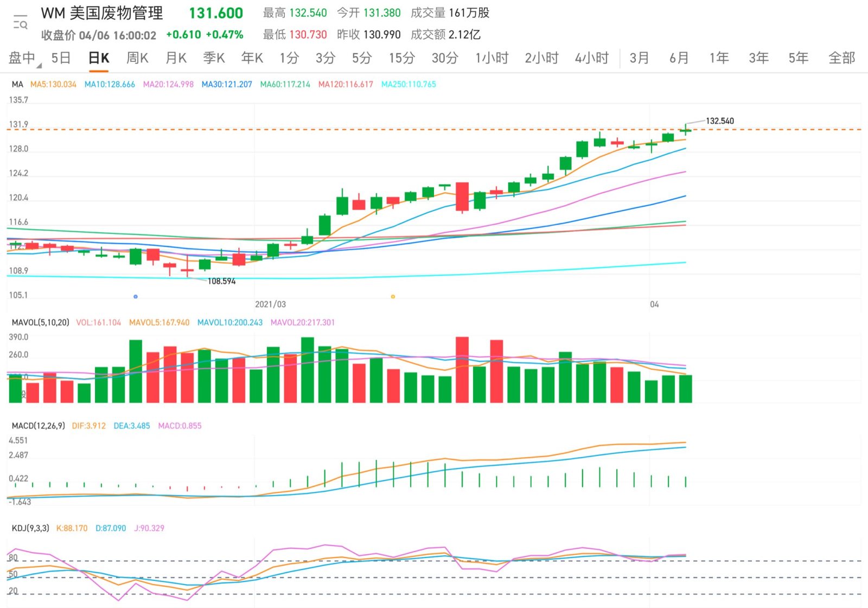Click the MA20:124.998 legend value
This screenshot has height=608, width=868.
click(x=168, y=84)
